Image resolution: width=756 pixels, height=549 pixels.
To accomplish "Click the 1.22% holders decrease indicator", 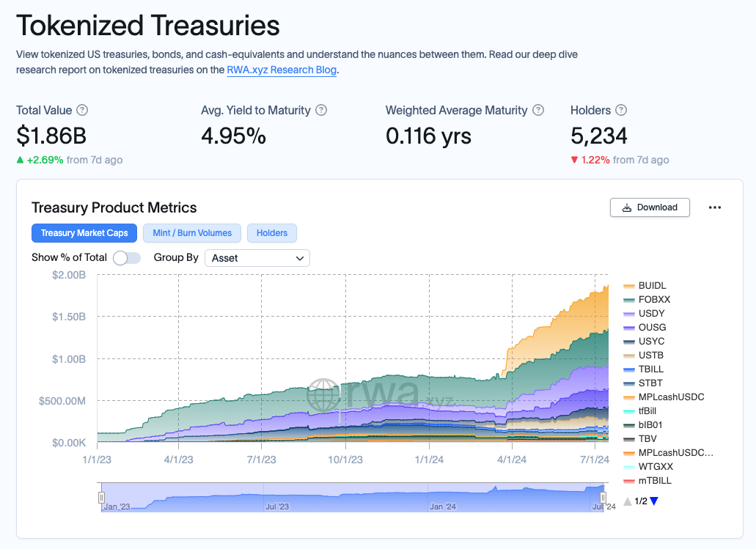I will pyautogui.click(x=590, y=160).
